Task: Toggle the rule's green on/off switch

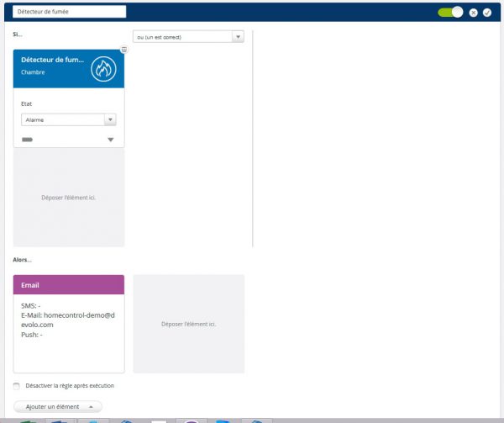Action: coord(450,13)
